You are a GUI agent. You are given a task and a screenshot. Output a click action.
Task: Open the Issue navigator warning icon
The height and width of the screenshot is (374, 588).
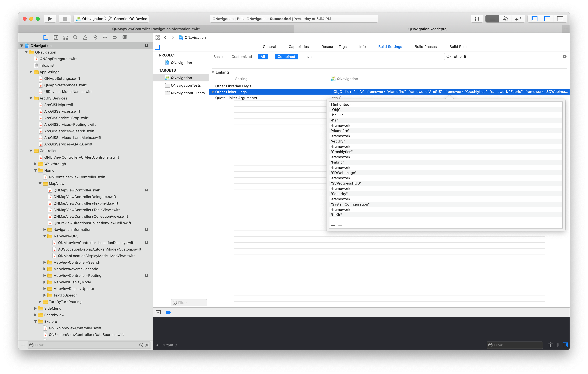point(85,37)
